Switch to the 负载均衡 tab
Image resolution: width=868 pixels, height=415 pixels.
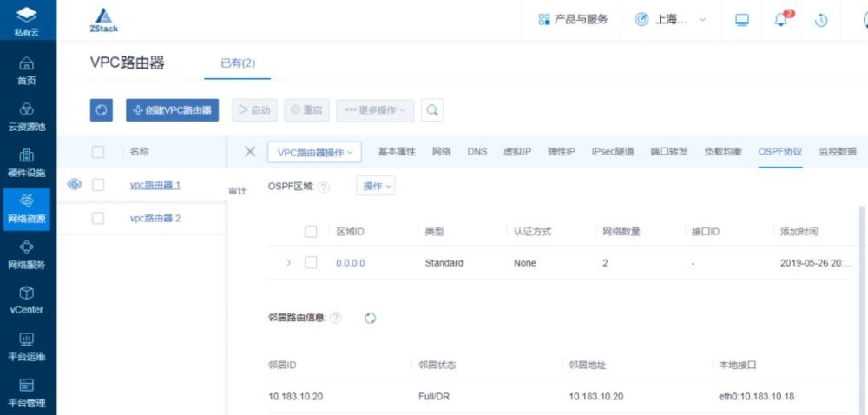coord(722,152)
